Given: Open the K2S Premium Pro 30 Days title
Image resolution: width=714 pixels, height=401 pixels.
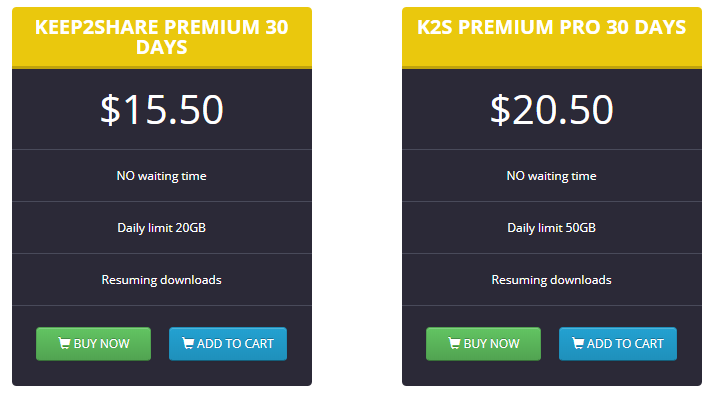Looking at the screenshot, I should coord(551,27).
